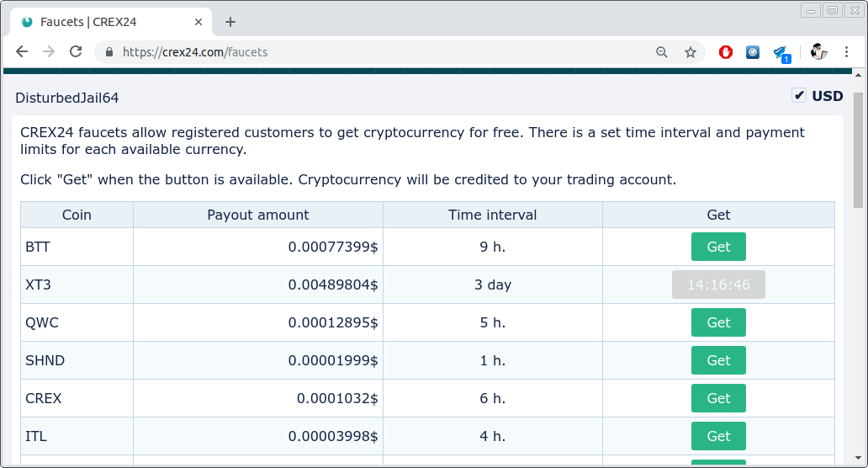Open the paper plane extension with badge

tap(781, 53)
